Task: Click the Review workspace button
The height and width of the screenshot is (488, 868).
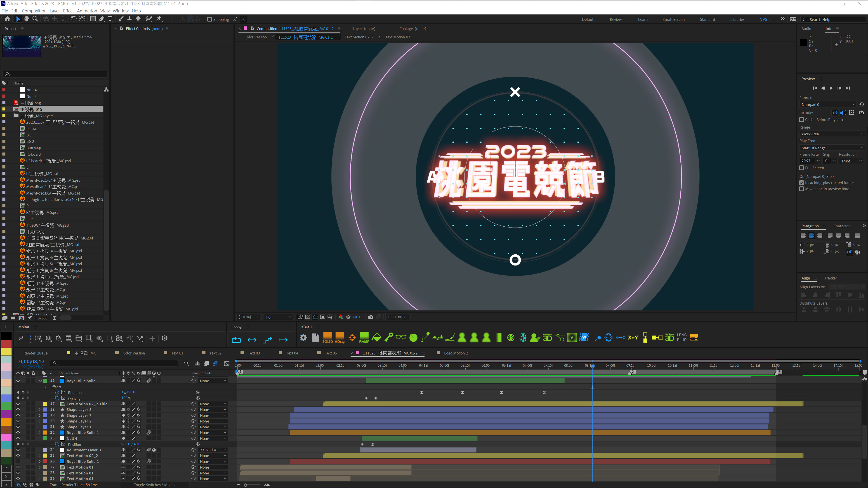Action: (615, 19)
